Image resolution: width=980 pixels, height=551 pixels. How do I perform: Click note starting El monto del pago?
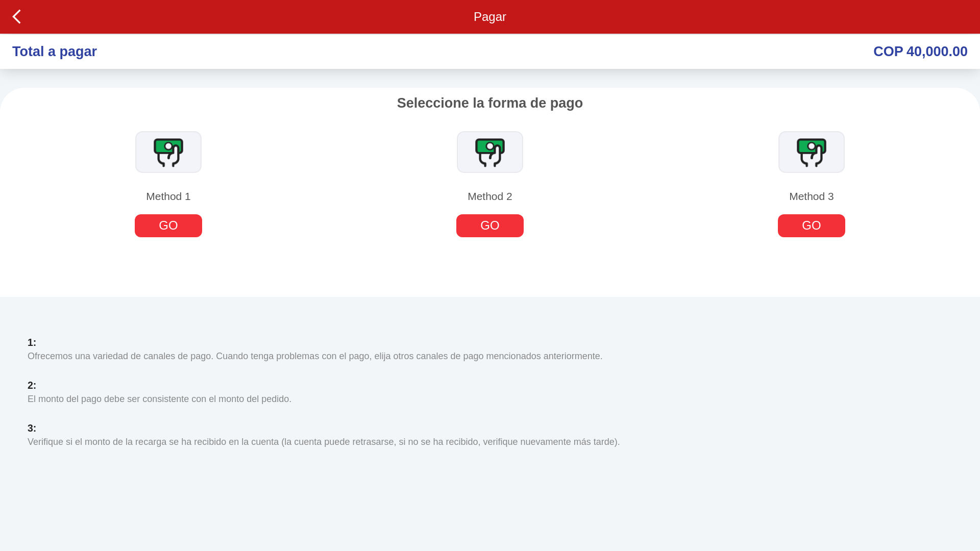click(x=159, y=399)
